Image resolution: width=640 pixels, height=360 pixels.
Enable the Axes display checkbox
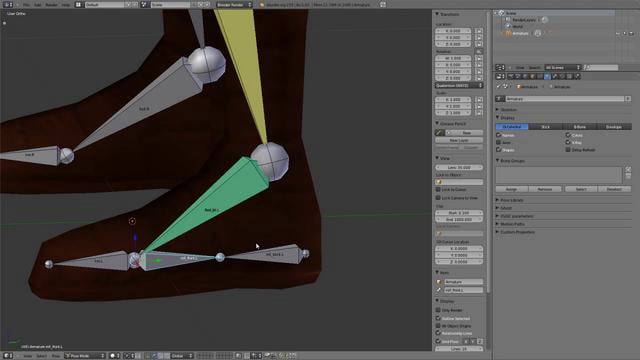point(498,142)
